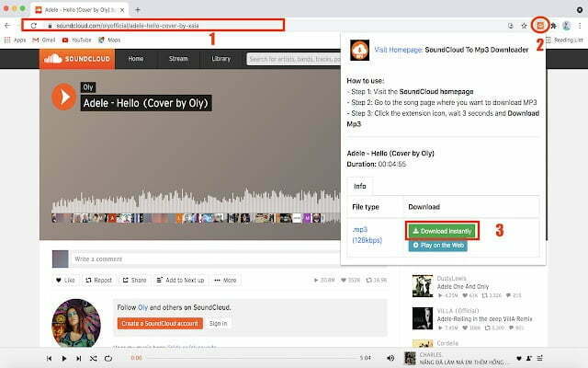The width and height of the screenshot is (588, 368).
Task: Click the bottom player progress bar
Action: tap(251, 358)
